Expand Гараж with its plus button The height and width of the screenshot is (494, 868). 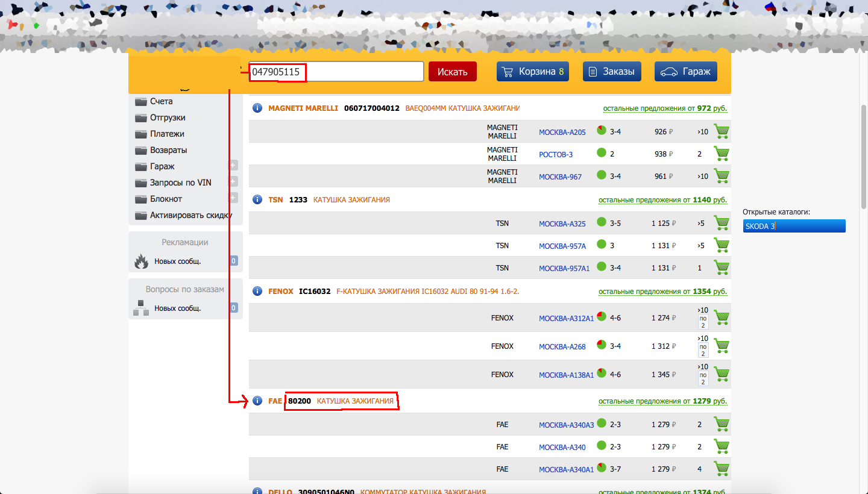[233, 166]
